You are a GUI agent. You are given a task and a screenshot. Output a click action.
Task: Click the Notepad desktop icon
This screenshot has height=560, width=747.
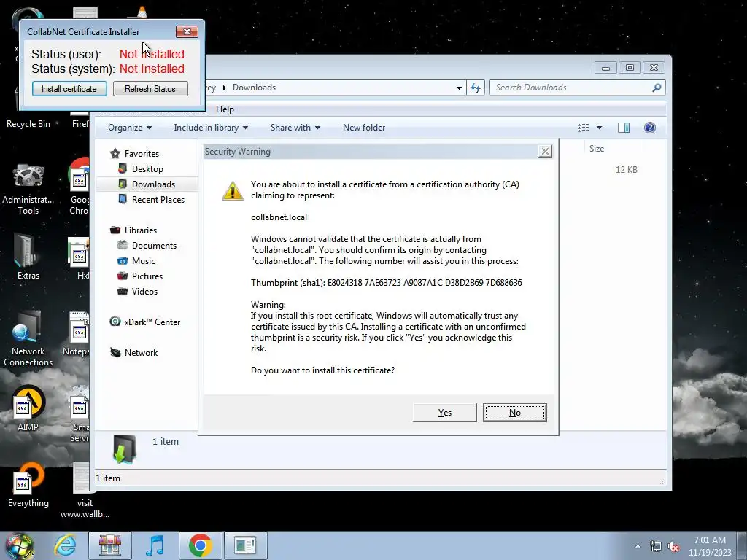pos(76,334)
